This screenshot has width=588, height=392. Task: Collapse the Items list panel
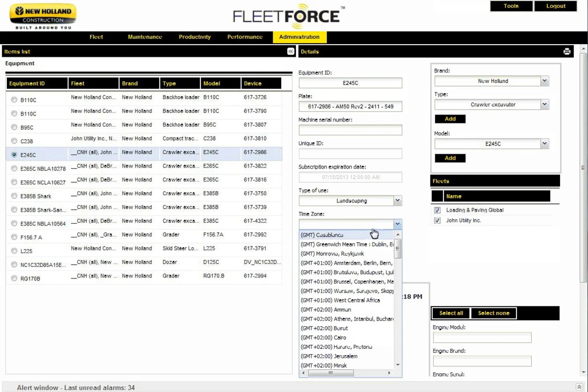point(291,51)
